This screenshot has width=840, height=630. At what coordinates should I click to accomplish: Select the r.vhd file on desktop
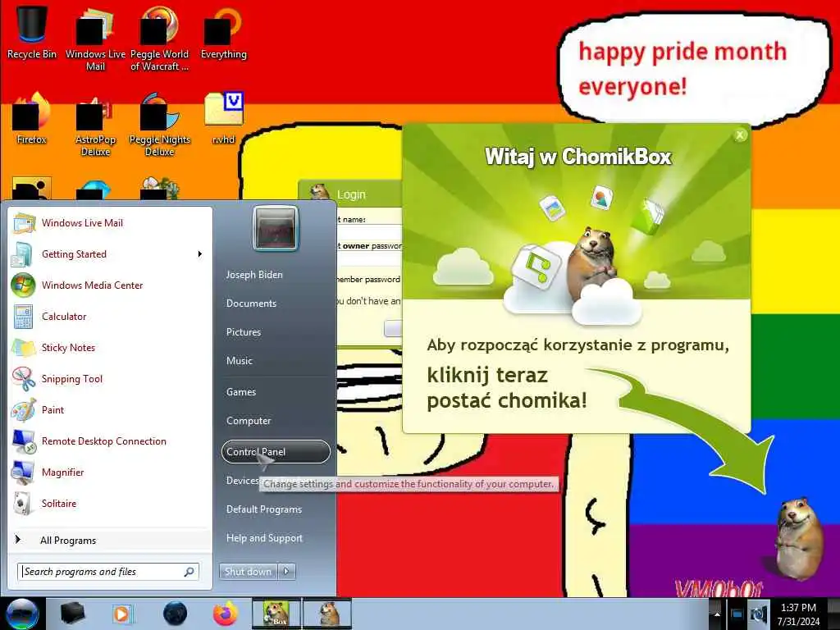point(223,119)
